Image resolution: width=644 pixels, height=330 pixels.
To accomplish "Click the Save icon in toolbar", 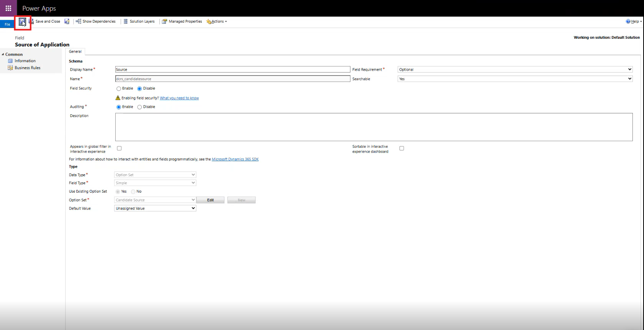I will [22, 21].
